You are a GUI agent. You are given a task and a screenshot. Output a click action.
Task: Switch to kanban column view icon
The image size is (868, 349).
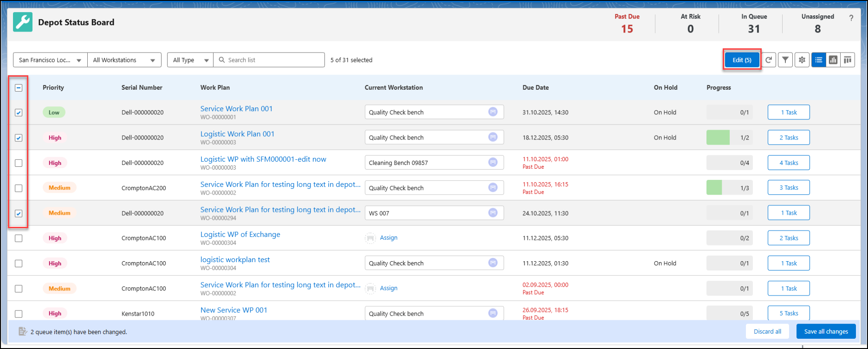click(x=848, y=60)
